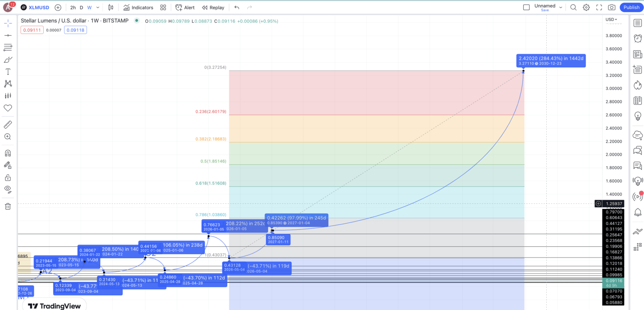
Task: Click the trash remove drawings icon
Action: pos(8,206)
